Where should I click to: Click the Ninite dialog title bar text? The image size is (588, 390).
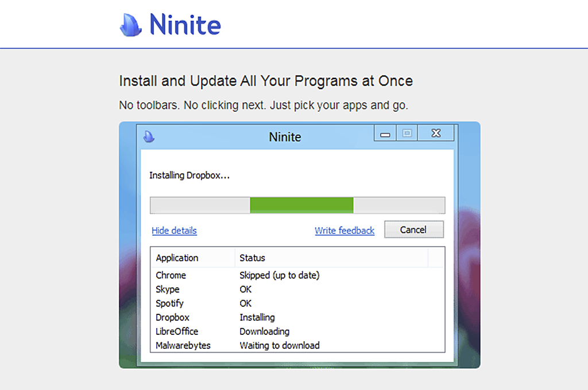[x=285, y=137]
